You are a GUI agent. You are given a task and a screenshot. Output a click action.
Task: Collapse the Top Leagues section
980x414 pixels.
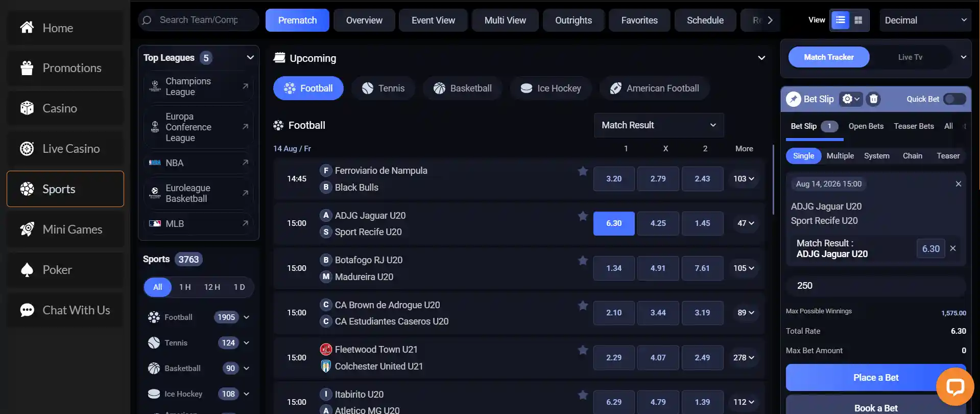click(250, 58)
